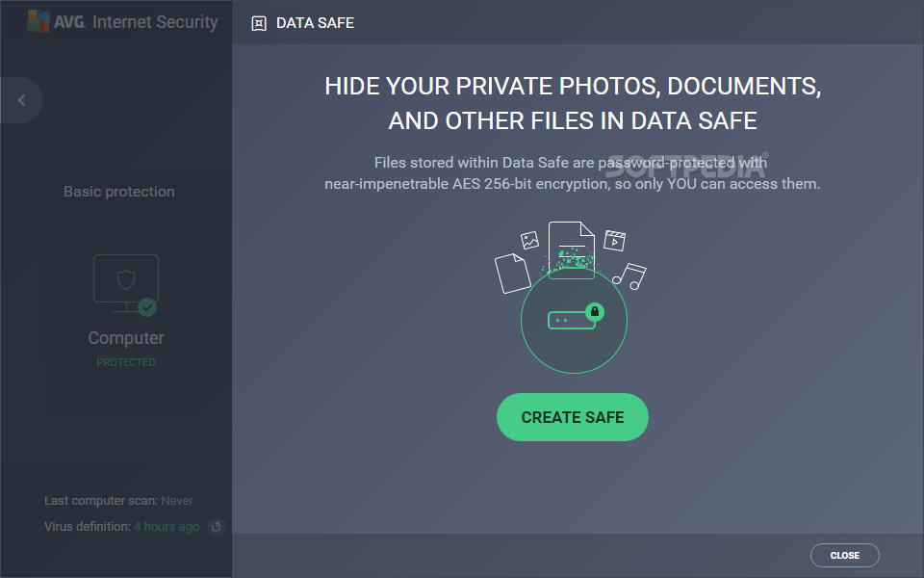Viewport: 924px width, 578px height.
Task: Click 'Last computer scan: Never' text
Action: point(118,500)
